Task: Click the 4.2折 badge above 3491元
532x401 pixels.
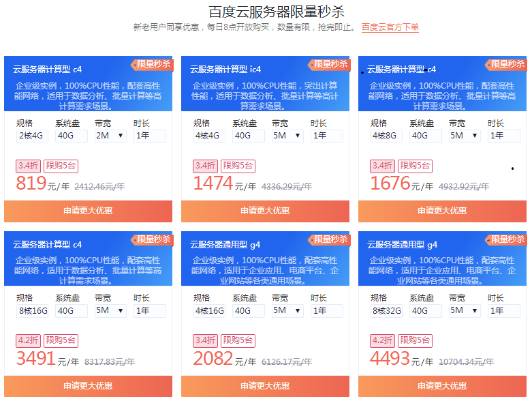Action: [28, 340]
